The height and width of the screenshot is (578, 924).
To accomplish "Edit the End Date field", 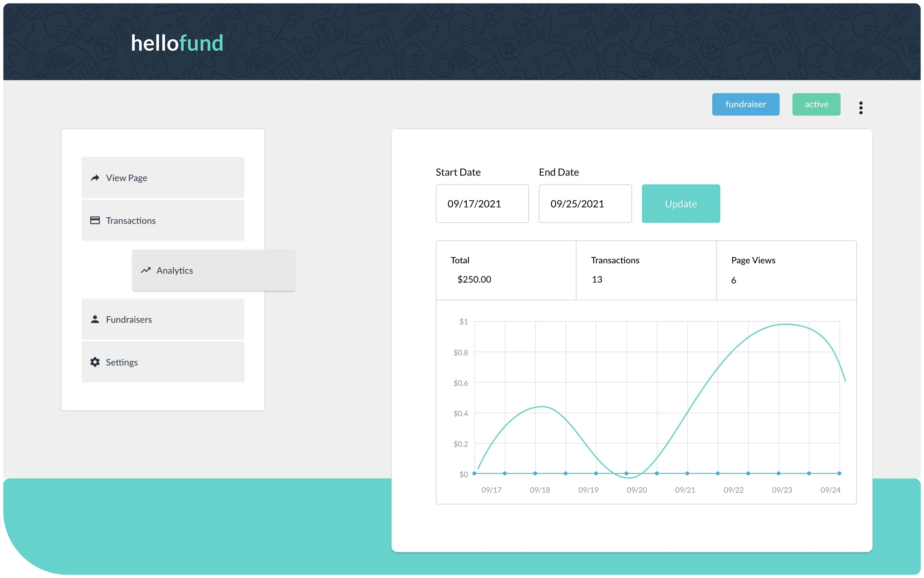I will tap(585, 204).
